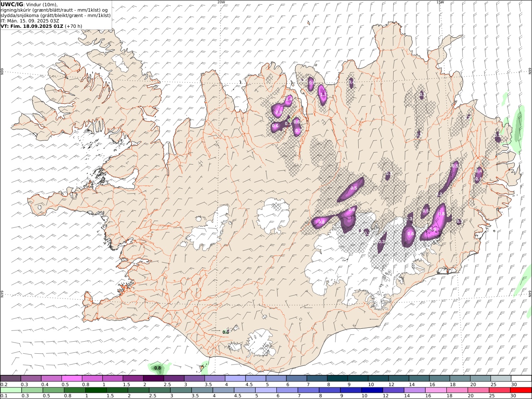532x399 pixels.
Task: Click the "UWC/IG" title text
Action: pyautogui.click(x=12, y=4)
